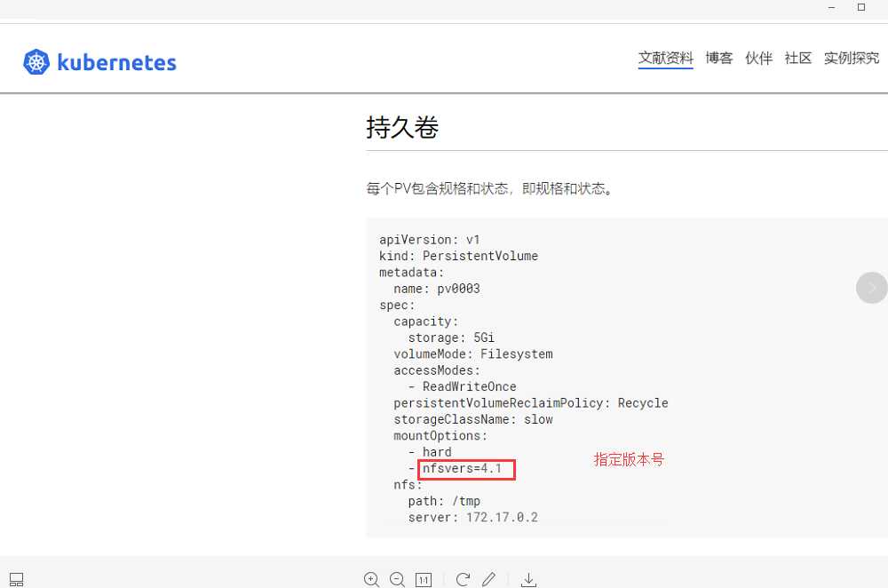
Task: Click the accessModes: line
Action: [x=437, y=370]
